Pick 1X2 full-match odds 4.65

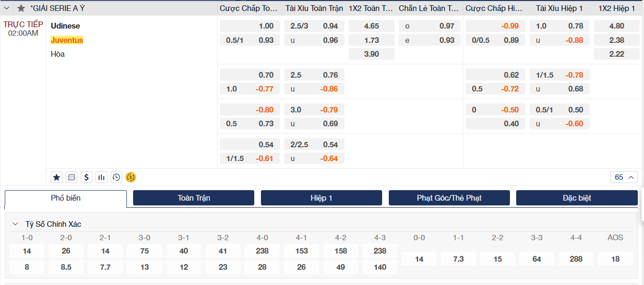click(371, 26)
